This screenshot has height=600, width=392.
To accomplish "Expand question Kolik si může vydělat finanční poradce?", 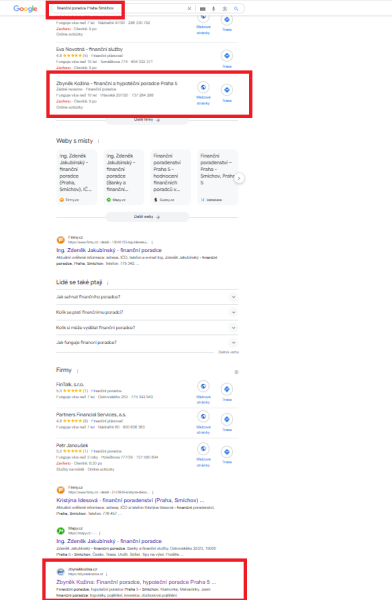I will pos(147,328).
